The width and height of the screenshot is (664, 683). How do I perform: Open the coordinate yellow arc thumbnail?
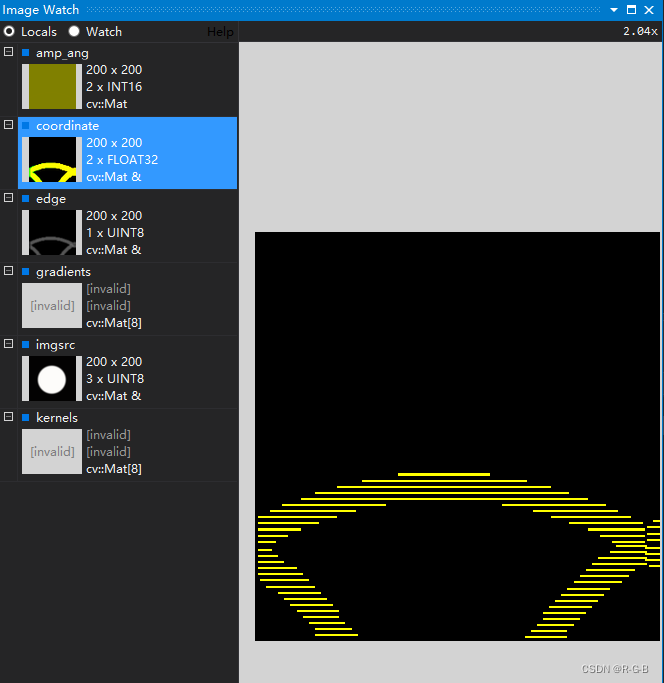coord(52,159)
